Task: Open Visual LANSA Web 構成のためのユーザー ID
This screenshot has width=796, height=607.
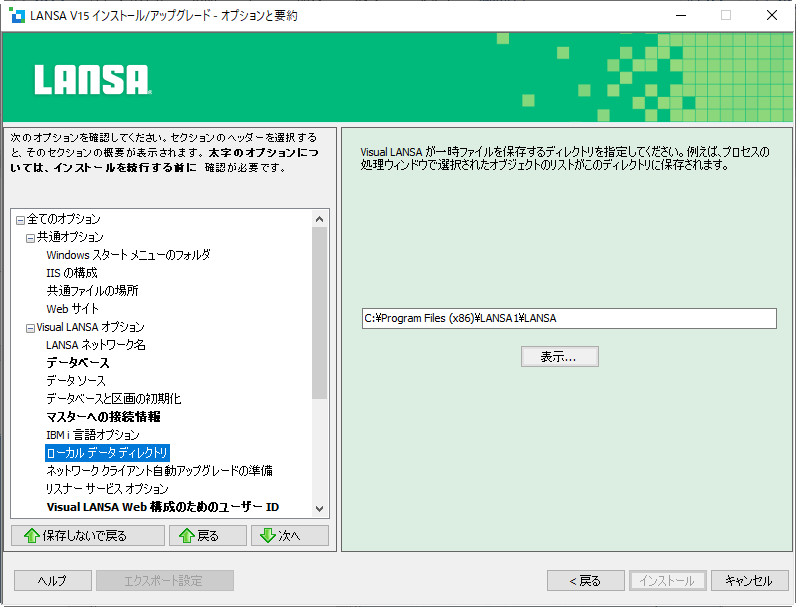Action: [x=162, y=507]
